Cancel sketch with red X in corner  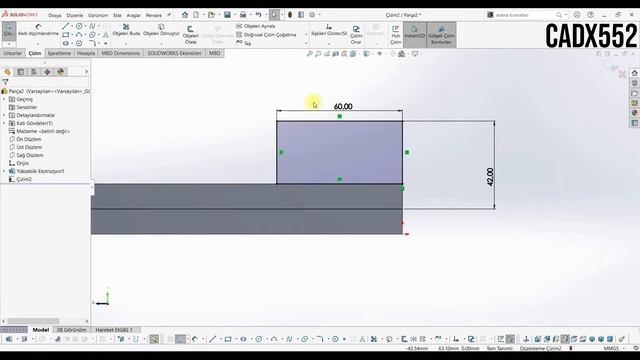pyautogui.click(x=622, y=74)
